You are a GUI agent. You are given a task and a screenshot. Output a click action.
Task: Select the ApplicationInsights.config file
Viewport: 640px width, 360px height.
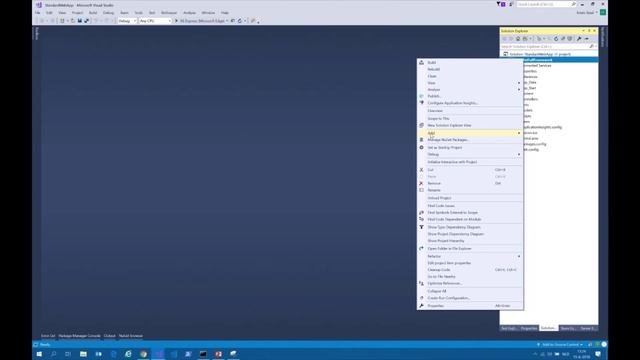click(542, 127)
